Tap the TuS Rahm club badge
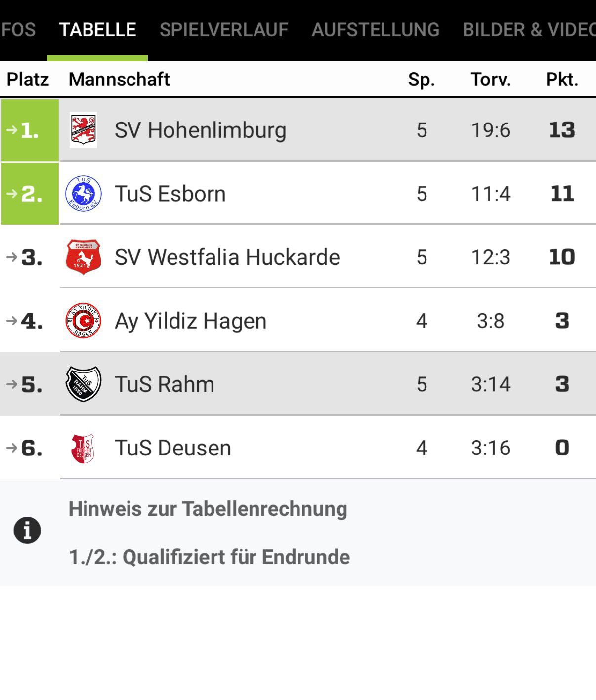596x700 pixels. [x=83, y=384]
